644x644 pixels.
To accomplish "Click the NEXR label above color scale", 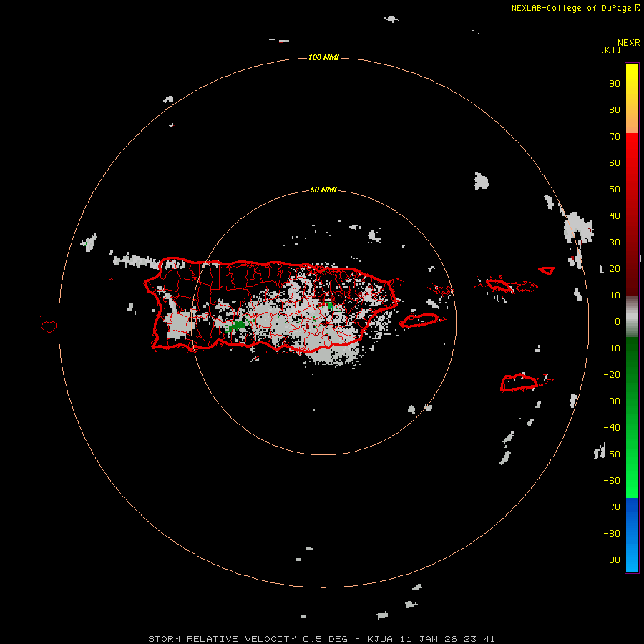I will tap(629, 43).
